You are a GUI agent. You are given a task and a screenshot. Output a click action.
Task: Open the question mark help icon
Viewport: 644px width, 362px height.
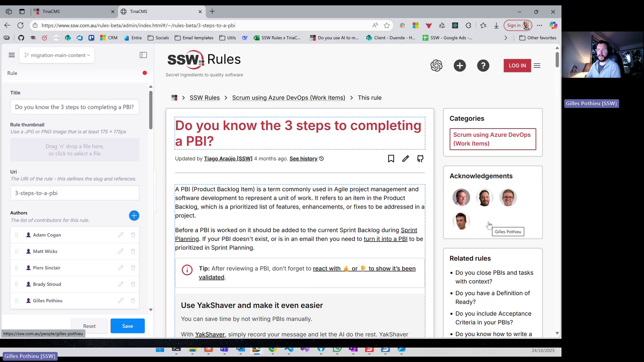(x=483, y=66)
